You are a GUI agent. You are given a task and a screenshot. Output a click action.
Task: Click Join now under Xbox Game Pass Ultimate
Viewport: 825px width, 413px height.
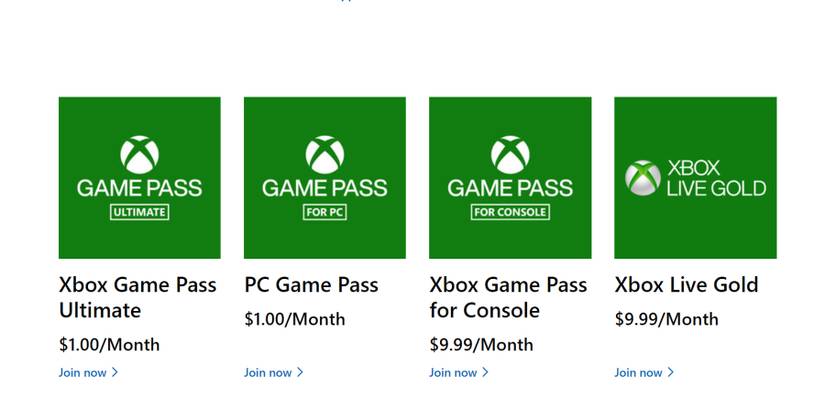[83, 373]
